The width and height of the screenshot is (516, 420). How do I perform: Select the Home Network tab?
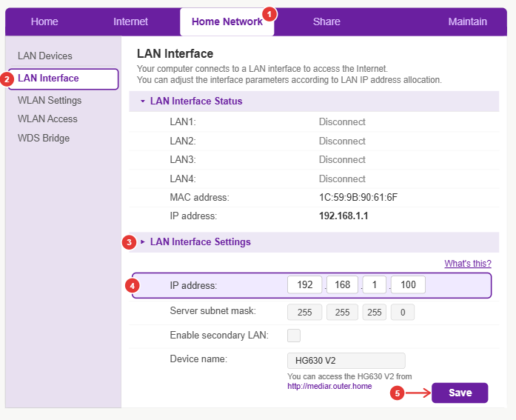[227, 21]
